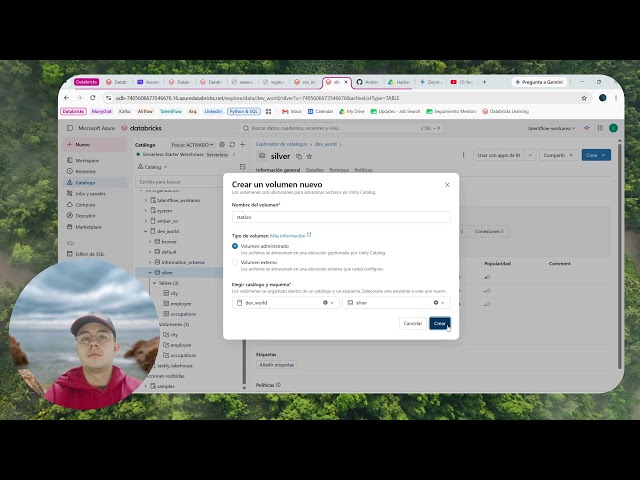This screenshot has height=480, width=640.
Task: Click the Nuevo button in sidebar
Action: 95,144
